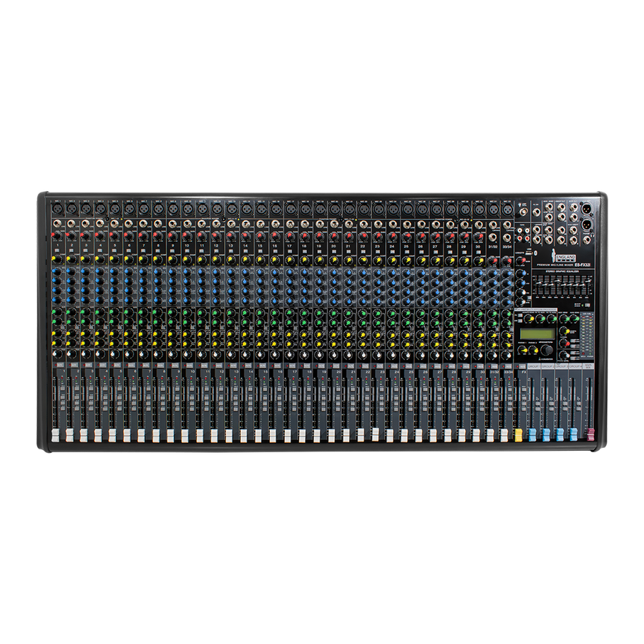Click the Group 1 blue fader cap
The image size is (644, 644).
pyautogui.click(x=532, y=435)
